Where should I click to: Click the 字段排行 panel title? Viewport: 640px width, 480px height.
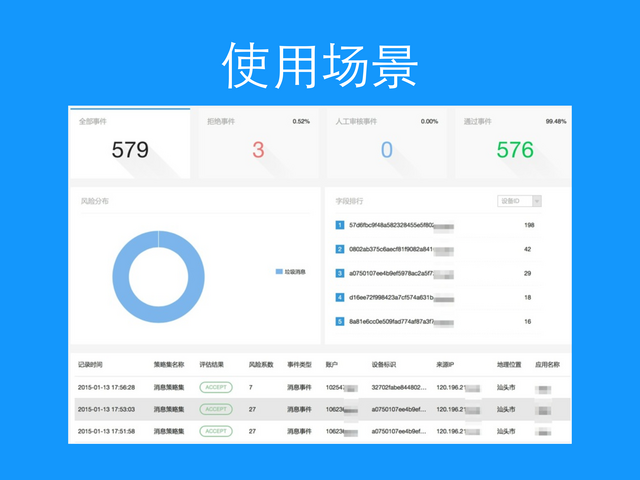(349, 201)
